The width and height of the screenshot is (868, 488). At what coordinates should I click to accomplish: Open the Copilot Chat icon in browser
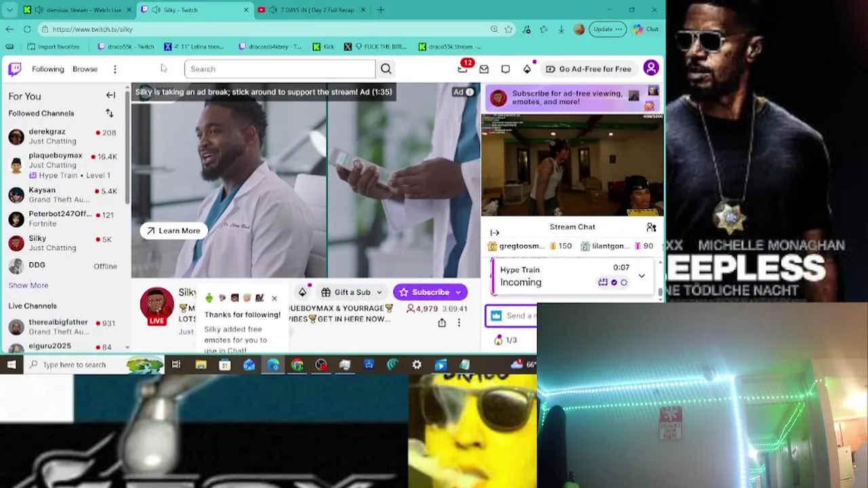point(646,29)
